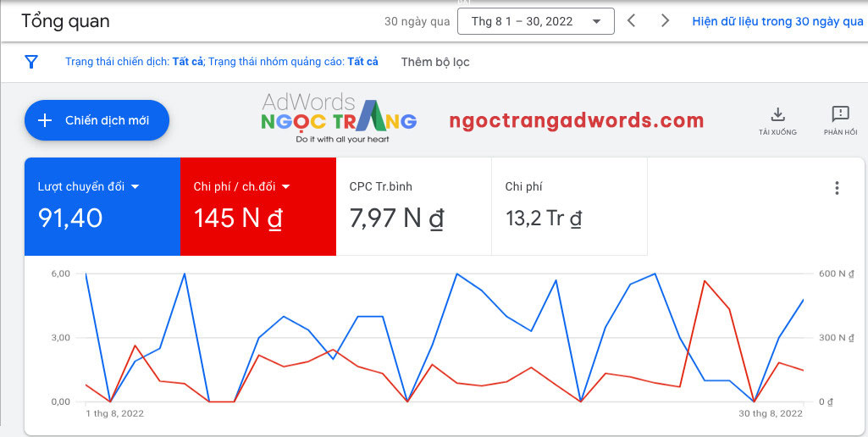Open the Phản hồi feedback icon
The image size is (868, 437).
pyautogui.click(x=840, y=122)
